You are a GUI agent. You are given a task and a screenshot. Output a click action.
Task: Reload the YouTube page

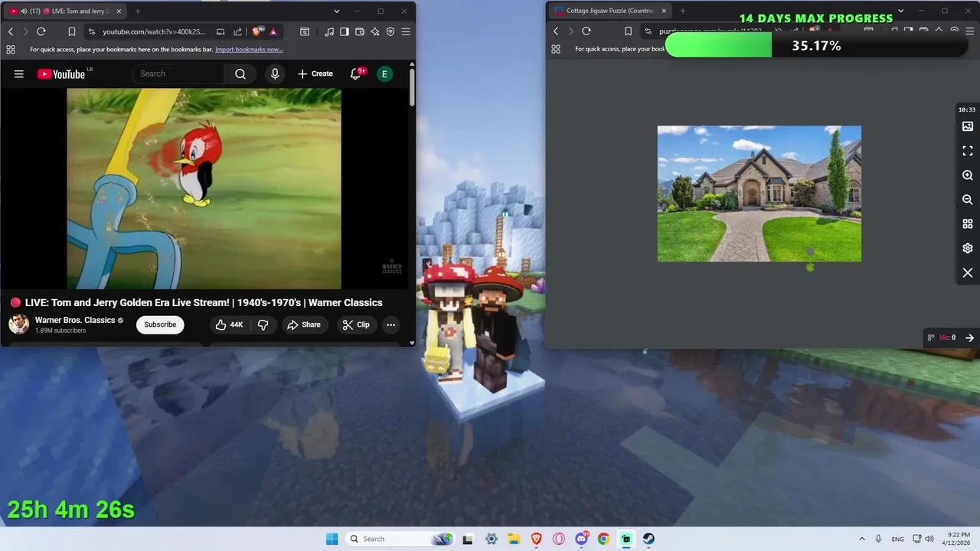[41, 31]
